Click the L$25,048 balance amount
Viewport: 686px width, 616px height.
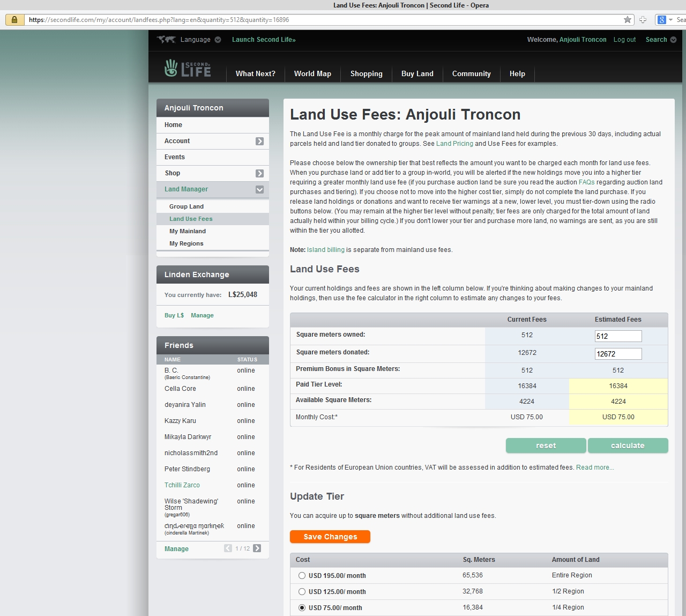click(243, 294)
